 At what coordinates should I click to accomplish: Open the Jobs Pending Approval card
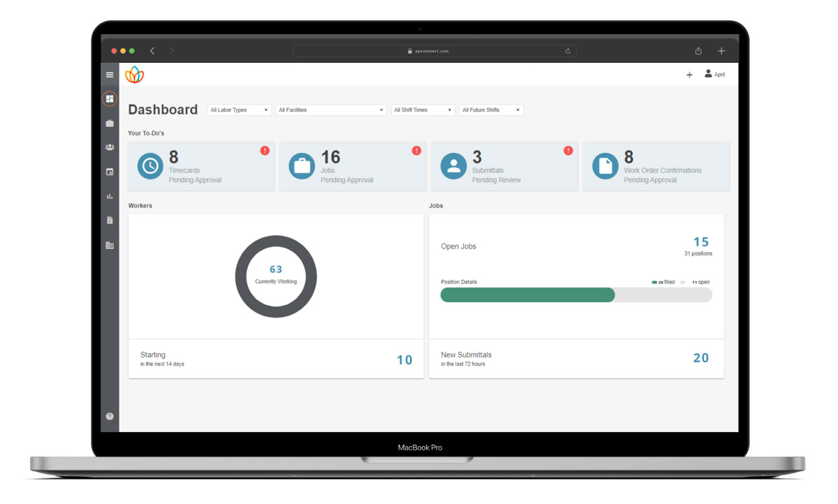click(353, 166)
